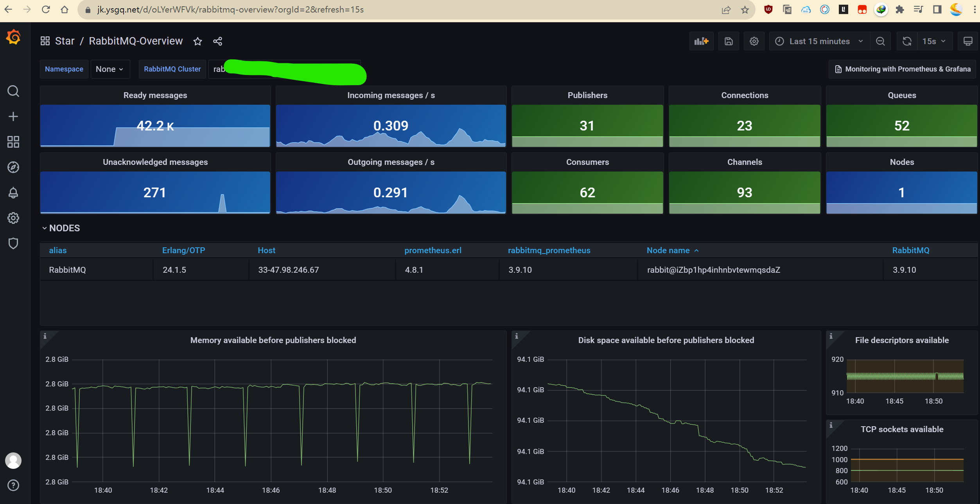Click the Star folder breadcrumb
The height and width of the screenshot is (504, 980).
click(65, 41)
